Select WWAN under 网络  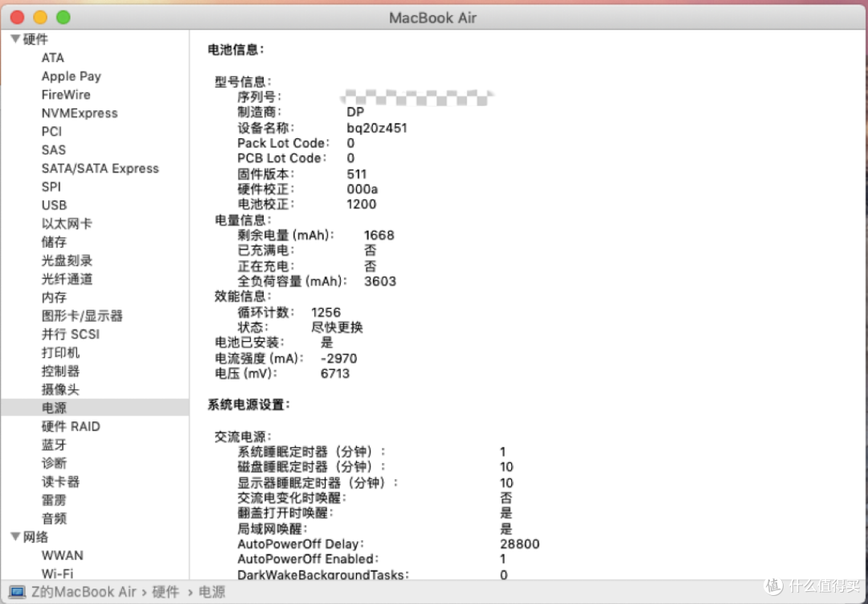tap(63, 556)
